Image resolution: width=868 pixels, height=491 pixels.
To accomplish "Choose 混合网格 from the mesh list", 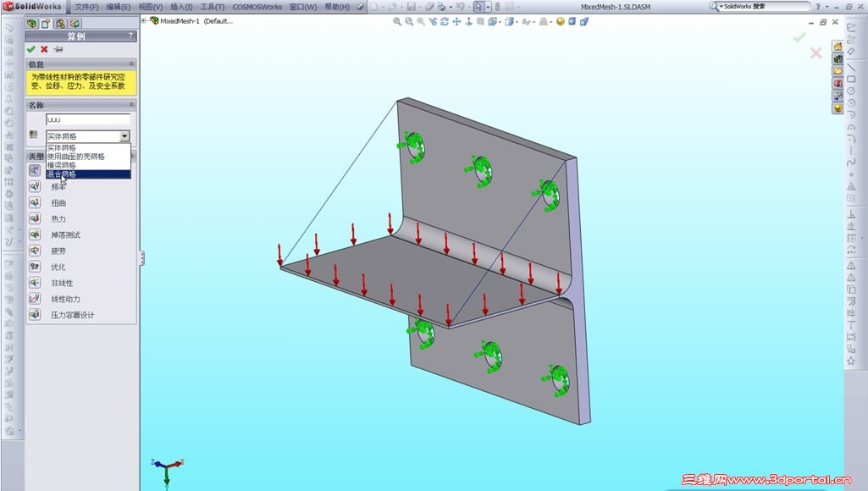I will click(88, 174).
